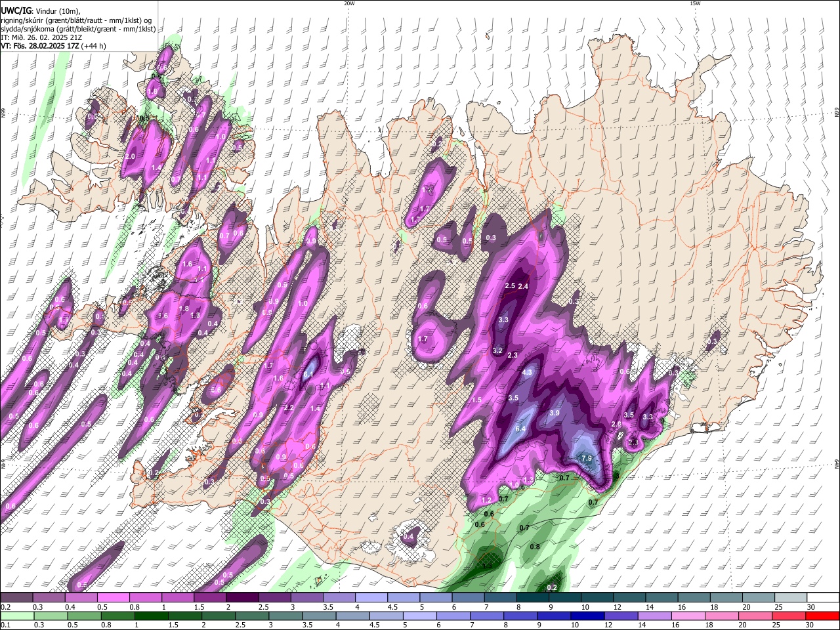Click the title line 'UWC/IG: Vindur (10m),'
This screenshot has width=840, height=630.
click(40, 12)
